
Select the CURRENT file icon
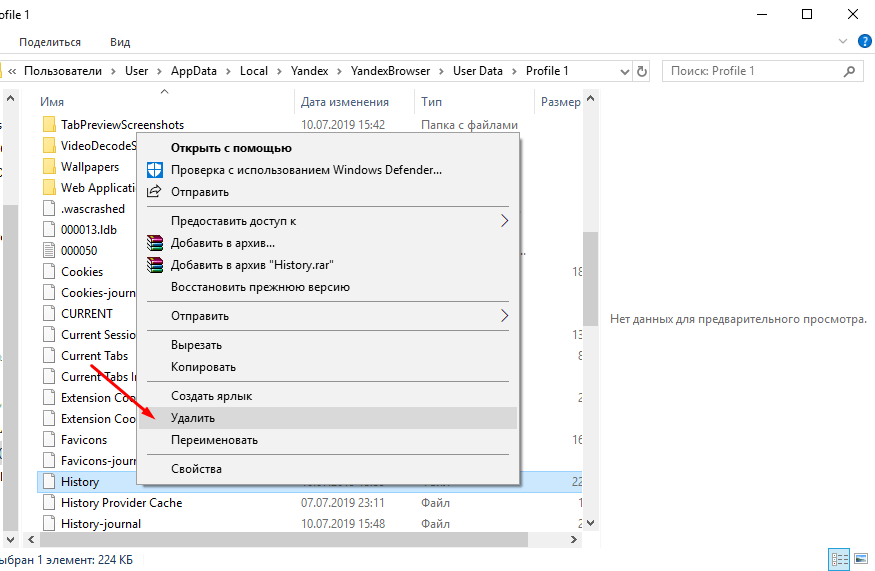coord(49,314)
